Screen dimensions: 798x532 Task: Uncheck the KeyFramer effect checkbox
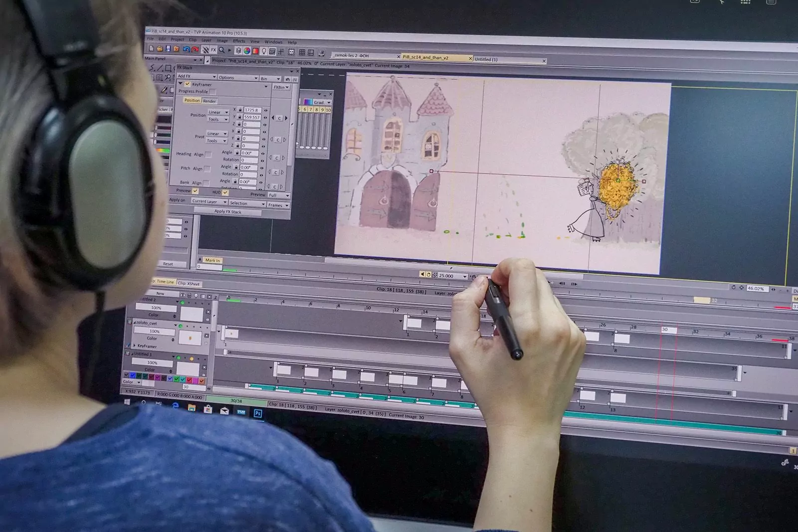coord(187,84)
